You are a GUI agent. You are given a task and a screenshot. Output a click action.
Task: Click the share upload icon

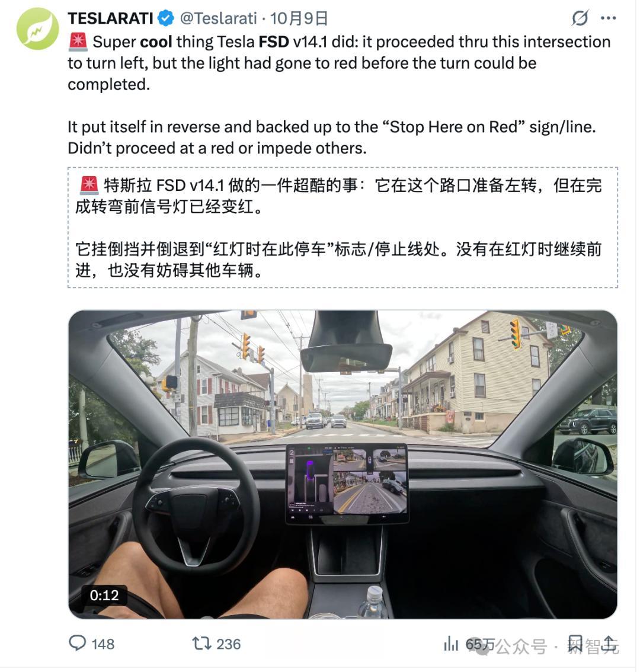(x=609, y=643)
